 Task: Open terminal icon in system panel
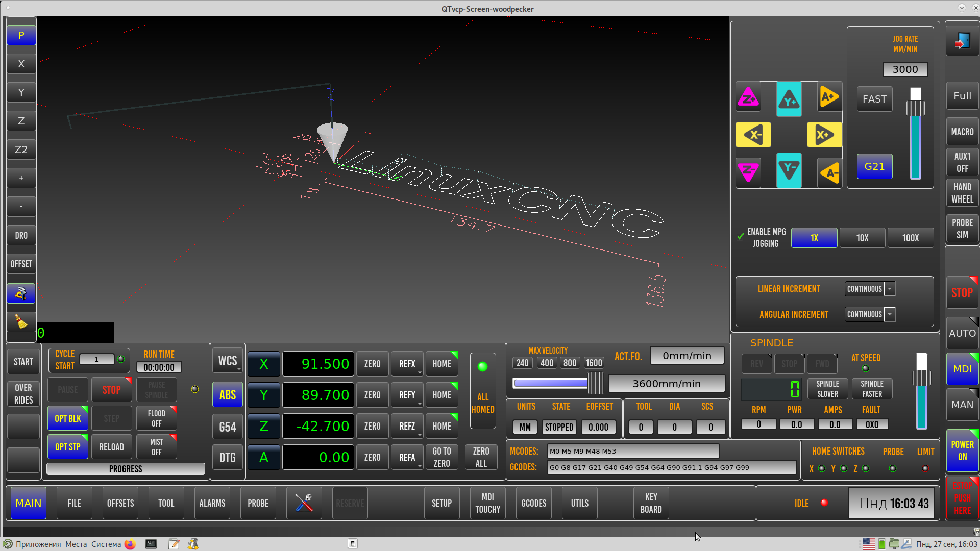pyautogui.click(x=151, y=544)
